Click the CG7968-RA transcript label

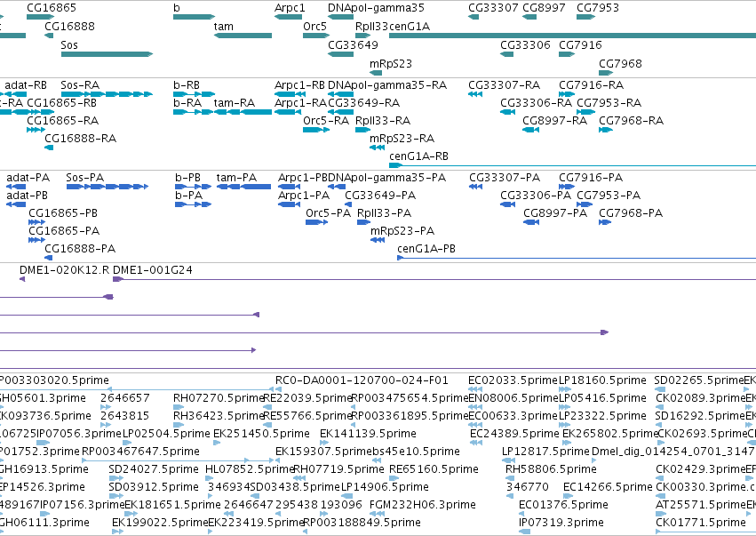pyautogui.click(x=631, y=121)
